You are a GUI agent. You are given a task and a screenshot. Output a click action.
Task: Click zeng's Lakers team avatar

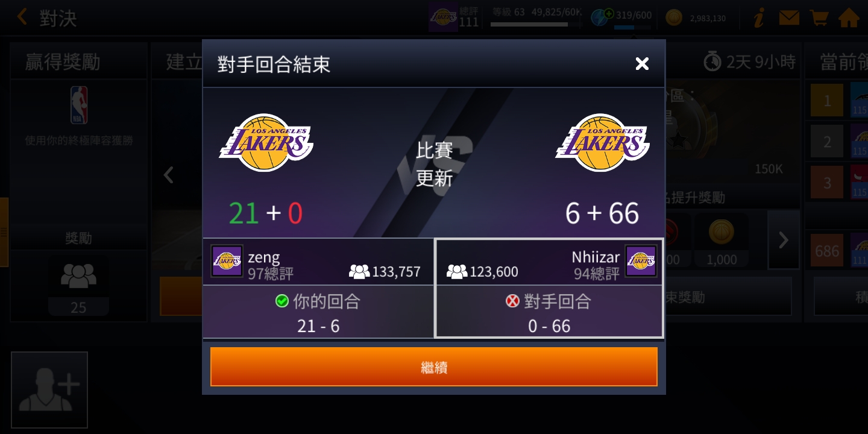[x=227, y=261]
